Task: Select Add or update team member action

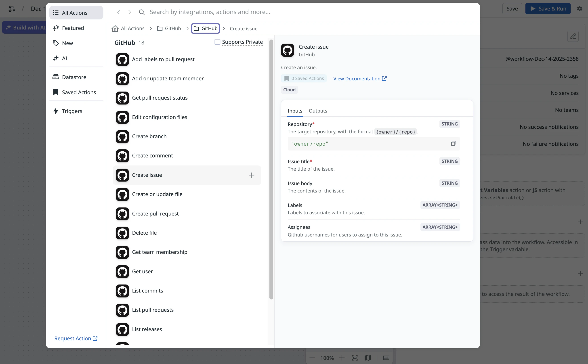Action: click(x=187, y=79)
